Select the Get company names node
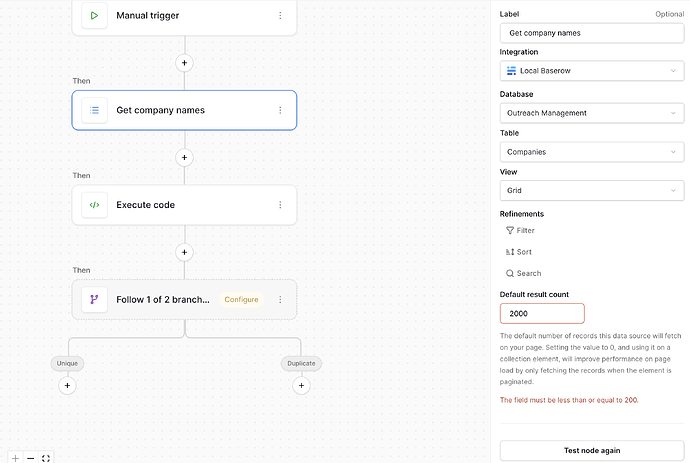Screen dimensions: 690x463 (184, 110)
